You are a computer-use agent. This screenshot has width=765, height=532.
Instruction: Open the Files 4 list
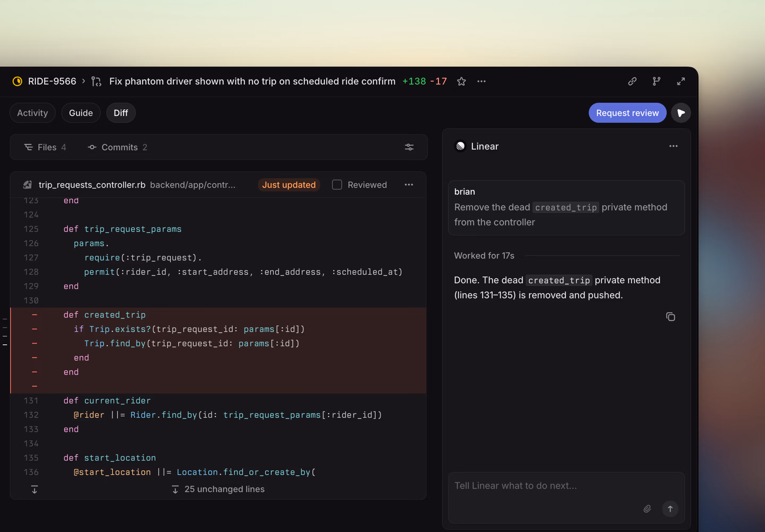[45, 147]
